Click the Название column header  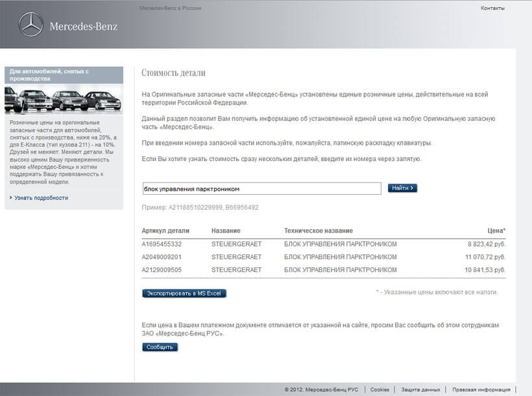226,230
